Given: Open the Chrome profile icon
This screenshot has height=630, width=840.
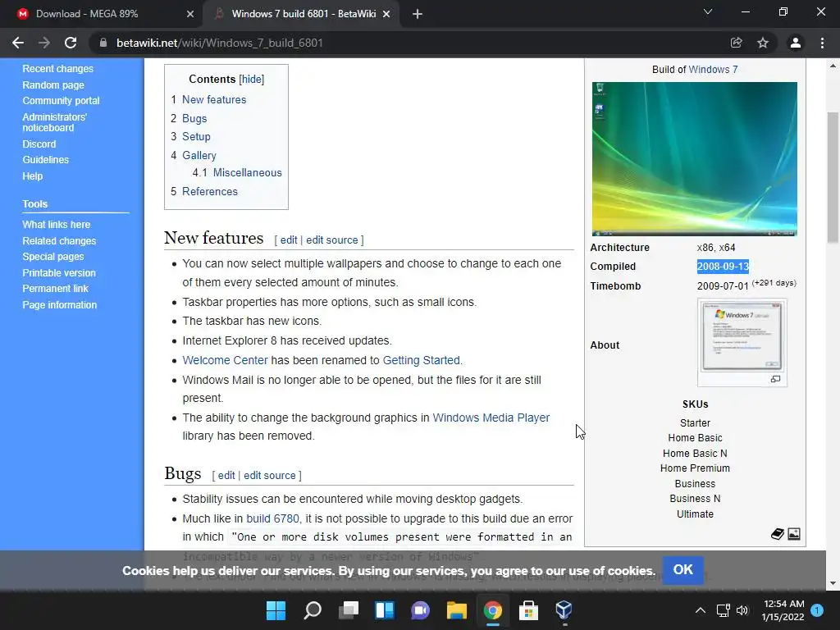Looking at the screenshot, I should 796,43.
